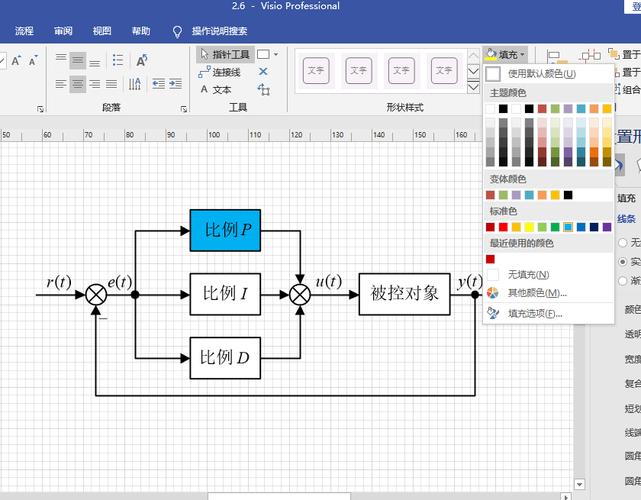Open the 流程 ribbon tab
The width and height of the screenshot is (641, 500).
point(24,31)
